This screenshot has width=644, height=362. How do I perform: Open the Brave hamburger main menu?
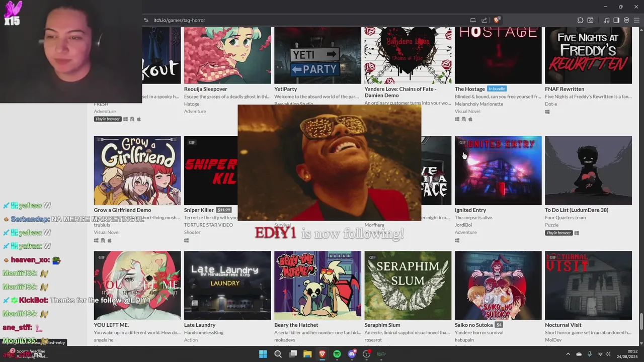[636, 20]
